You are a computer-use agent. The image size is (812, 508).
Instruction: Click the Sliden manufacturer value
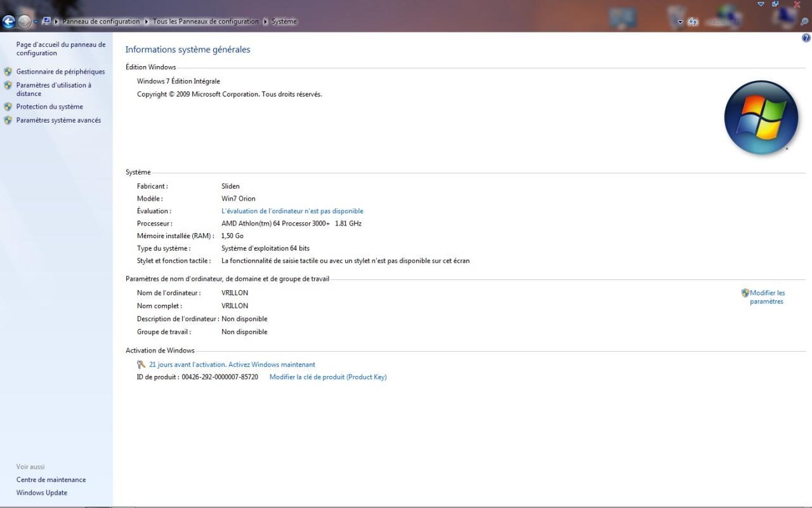pos(230,186)
